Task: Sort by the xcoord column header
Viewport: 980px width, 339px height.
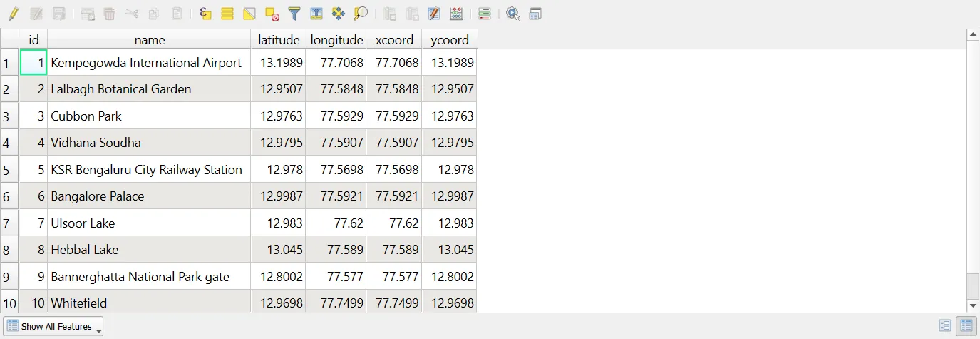Action: click(x=394, y=40)
